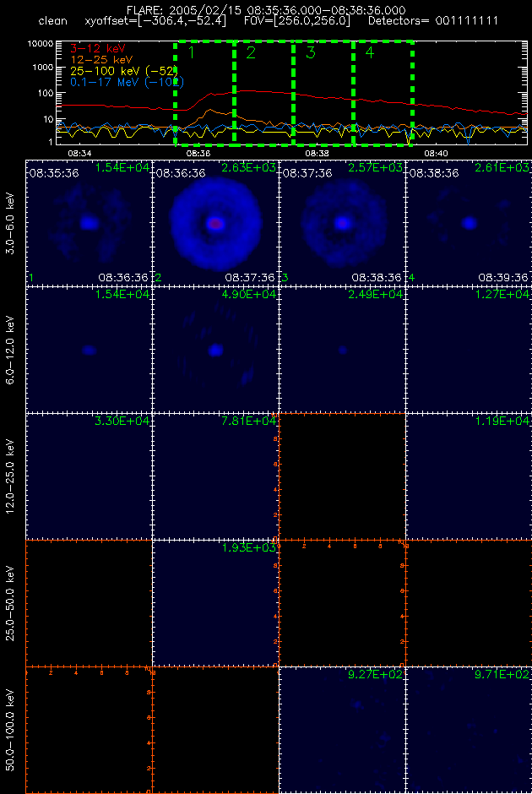
Task: Select the 'clean' algorithm label
Action: point(52,22)
